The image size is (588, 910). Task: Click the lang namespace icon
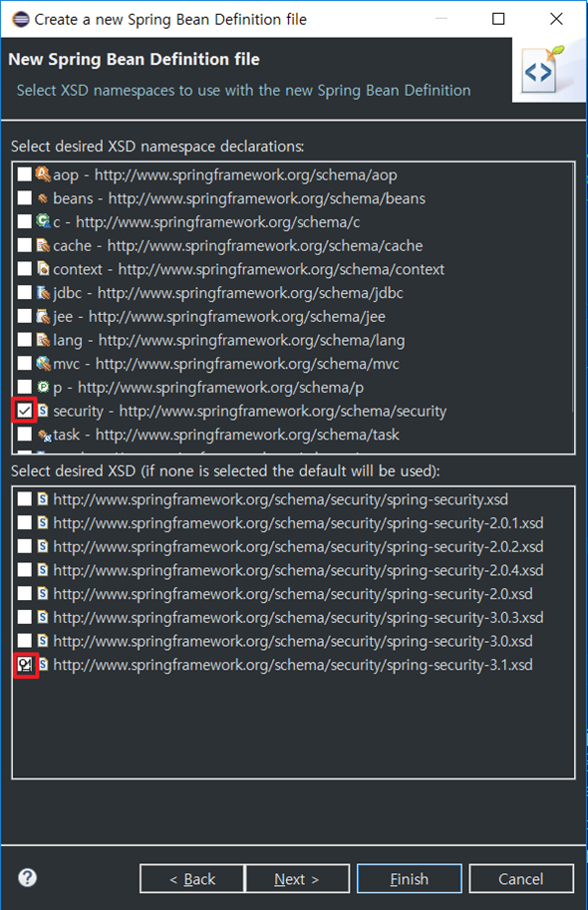tap(43, 340)
